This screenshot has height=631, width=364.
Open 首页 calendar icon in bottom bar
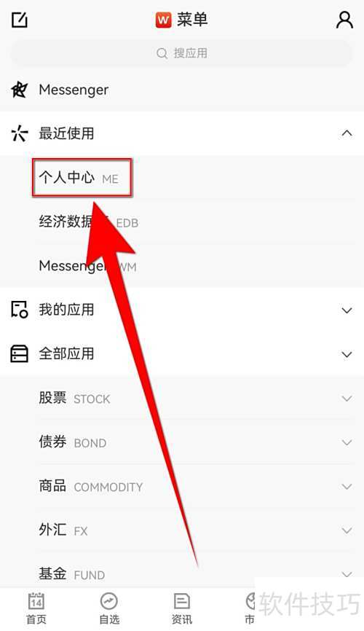[36, 602]
